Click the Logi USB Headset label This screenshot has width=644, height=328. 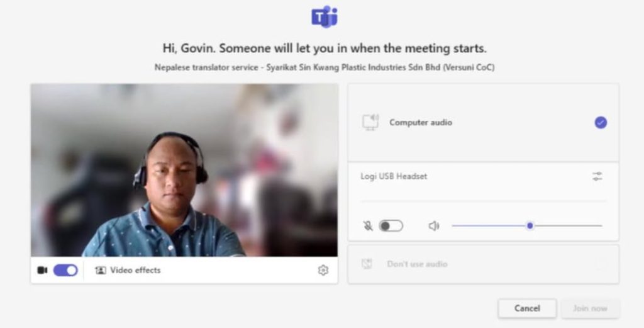(x=394, y=176)
